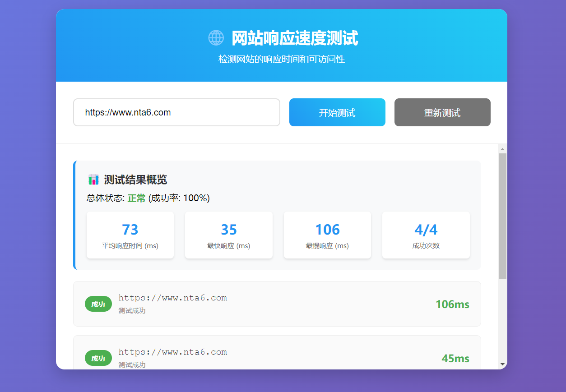Select the 平均响应时间 stat card showing 73
Screen dimensions: 566x392
130,235
